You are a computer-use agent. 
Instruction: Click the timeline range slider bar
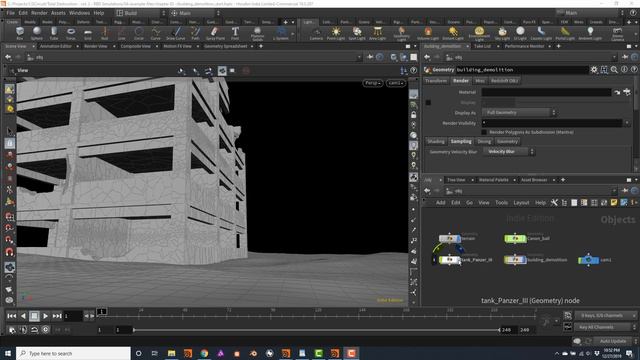(x=316, y=330)
